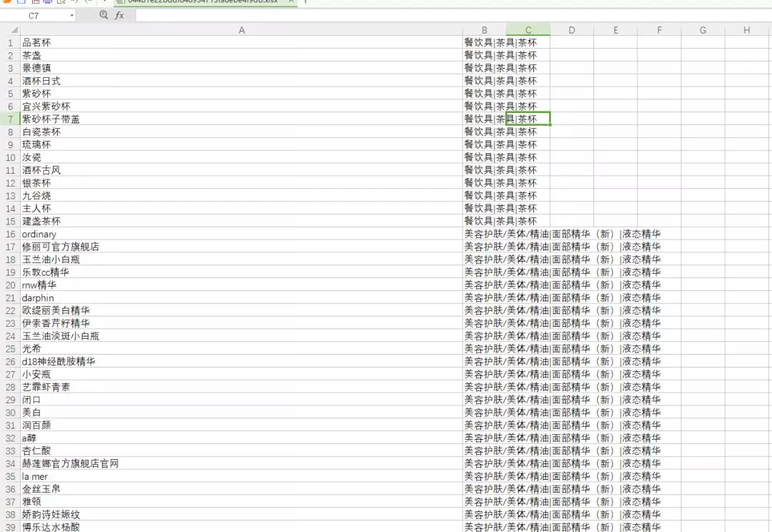Select 美容护肤 category cell in row 16
The width and height of the screenshot is (772, 532).
(x=485, y=234)
